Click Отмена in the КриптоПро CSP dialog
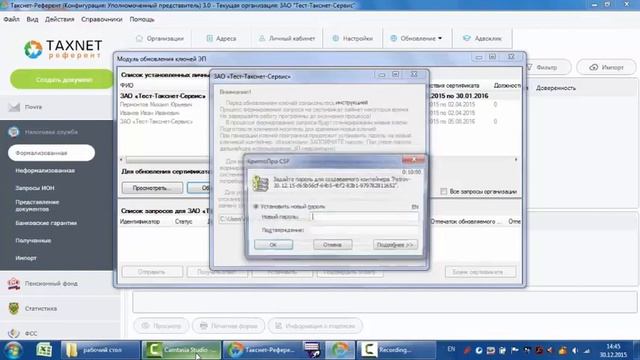The image size is (640, 360). click(x=332, y=244)
